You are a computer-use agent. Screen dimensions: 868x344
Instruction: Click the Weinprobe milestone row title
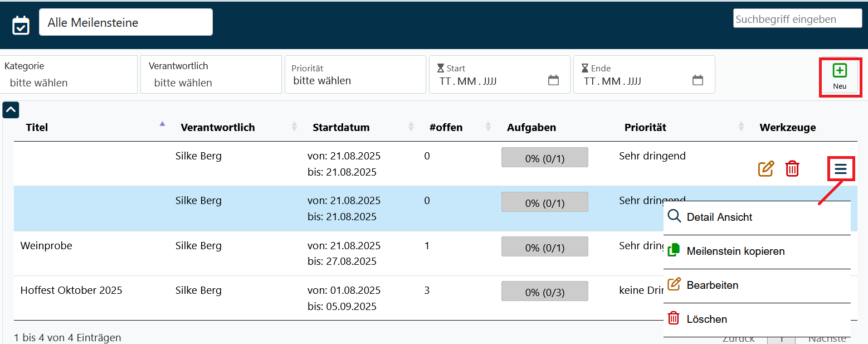(46, 246)
